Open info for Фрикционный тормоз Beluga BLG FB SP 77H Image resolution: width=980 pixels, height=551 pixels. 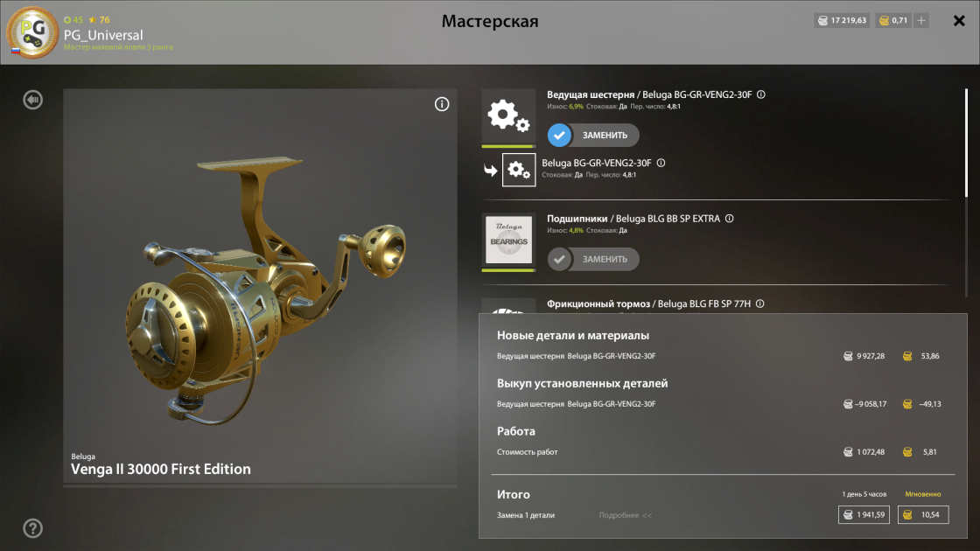[x=760, y=303]
